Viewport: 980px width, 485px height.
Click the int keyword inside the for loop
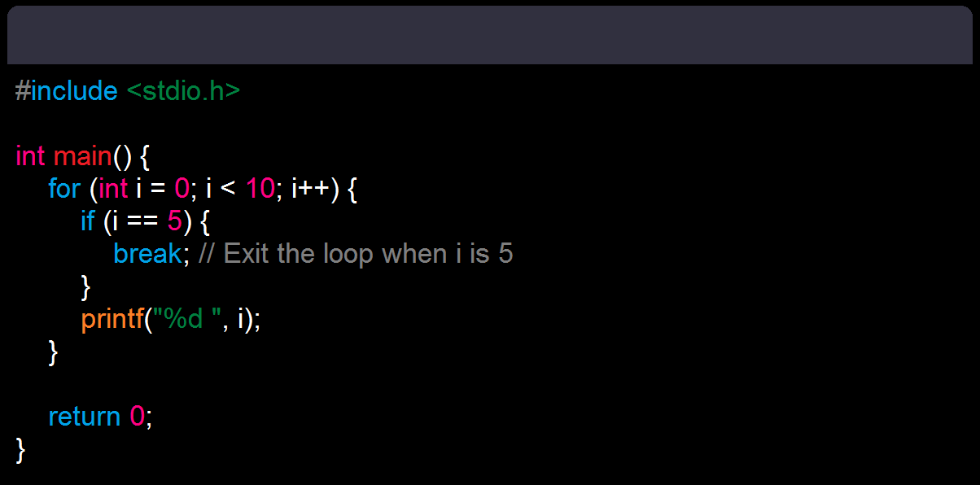pyautogui.click(x=113, y=188)
